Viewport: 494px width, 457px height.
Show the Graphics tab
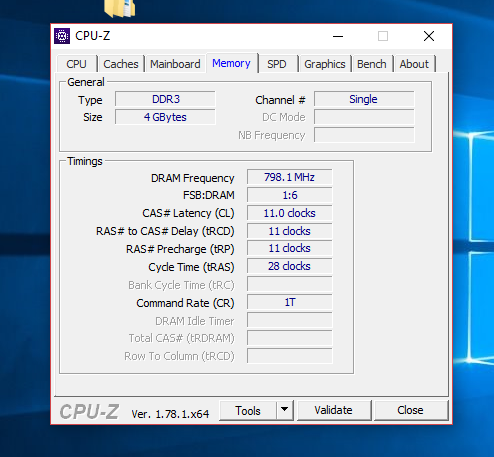click(325, 64)
